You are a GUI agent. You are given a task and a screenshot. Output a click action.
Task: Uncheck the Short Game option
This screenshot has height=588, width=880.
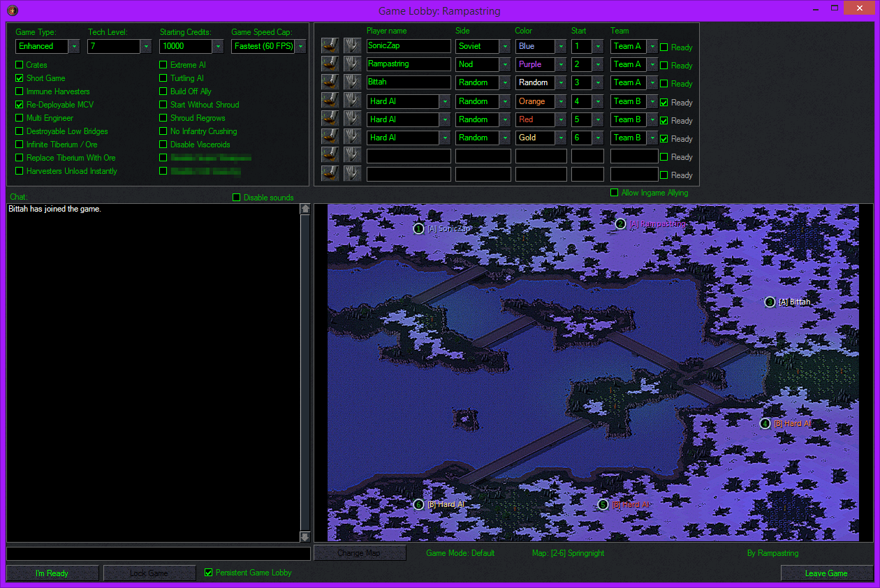[20, 78]
